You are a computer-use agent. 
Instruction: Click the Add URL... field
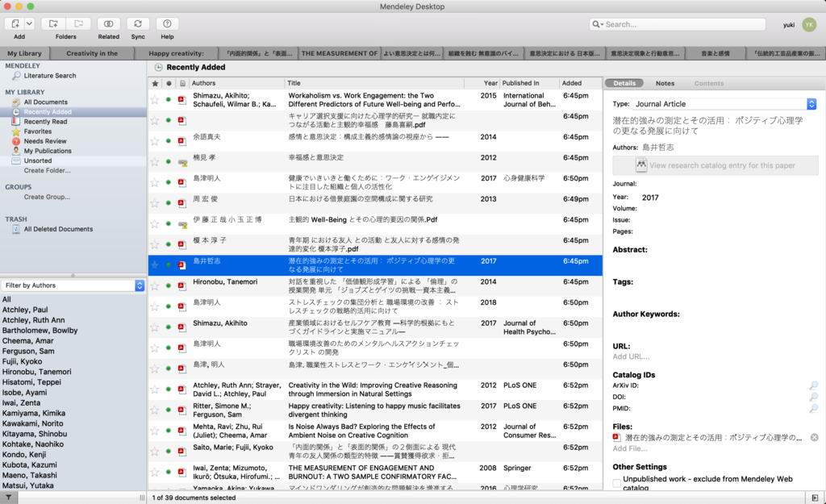631,356
